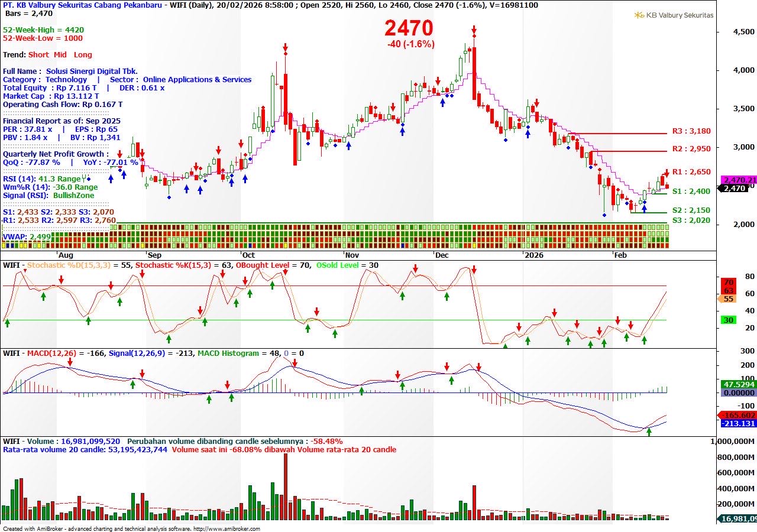Click the large red 2470 price headline
Viewport: 757px width, 532px height.
pyautogui.click(x=409, y=28)
